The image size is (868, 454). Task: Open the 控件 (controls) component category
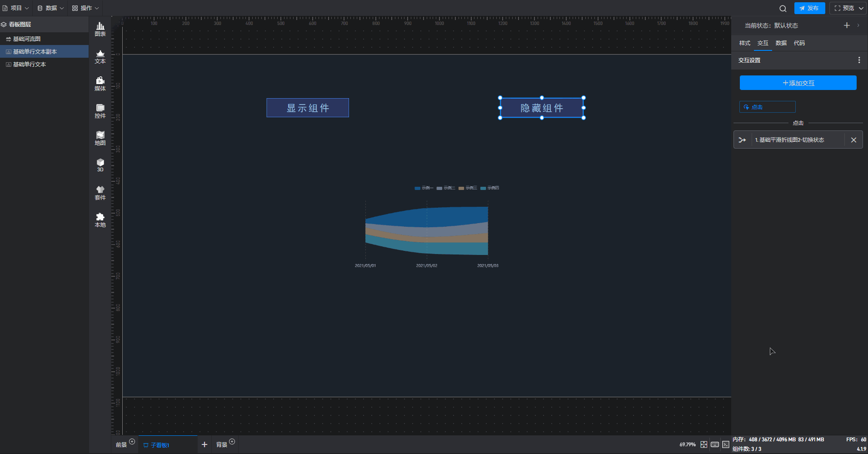[x=100, y=111]
